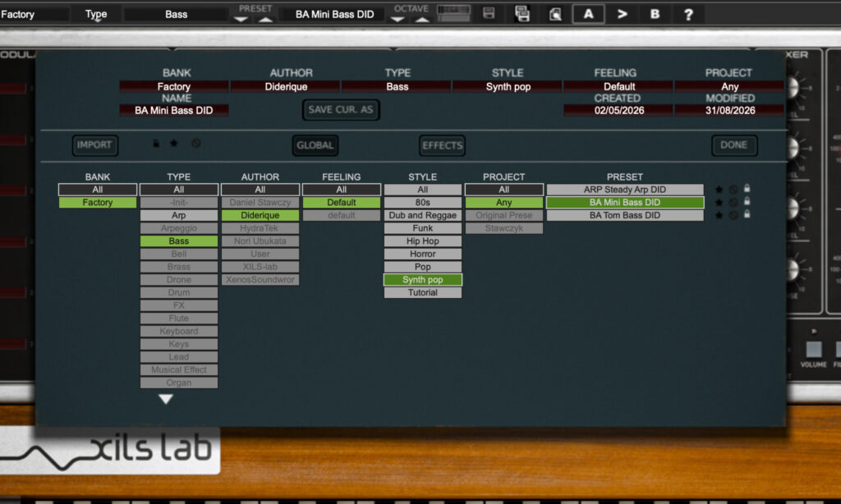Viewport: 841px width, 504px height.
Task: Click the hidden filter icon beside Import
Action: (195, 143)
